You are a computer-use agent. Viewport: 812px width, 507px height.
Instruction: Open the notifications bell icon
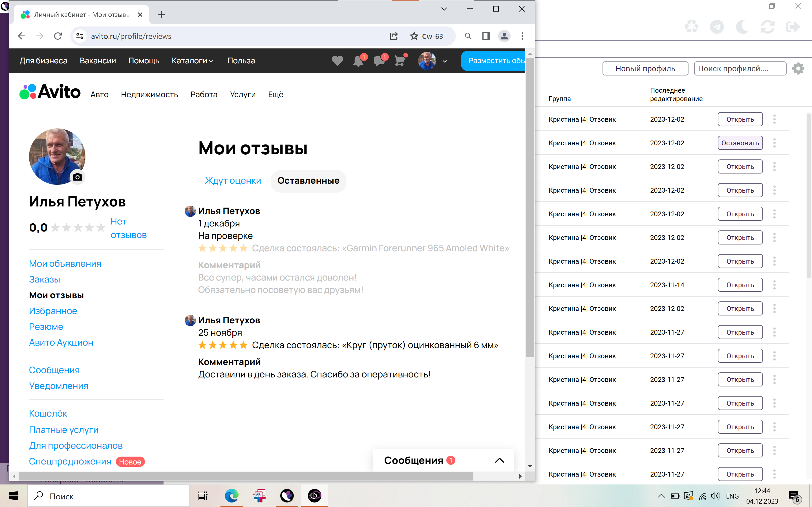pyautogui.click(x=358, y=61)
